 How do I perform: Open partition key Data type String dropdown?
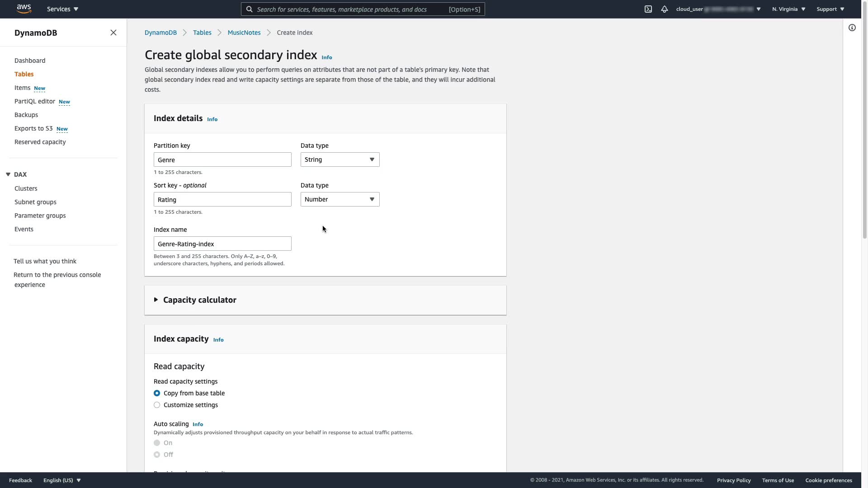pyautogui.click(x=340, y=160)
